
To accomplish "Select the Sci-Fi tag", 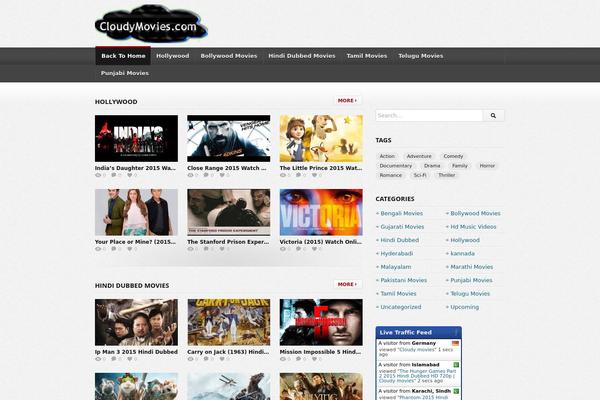I will point(420,175).
